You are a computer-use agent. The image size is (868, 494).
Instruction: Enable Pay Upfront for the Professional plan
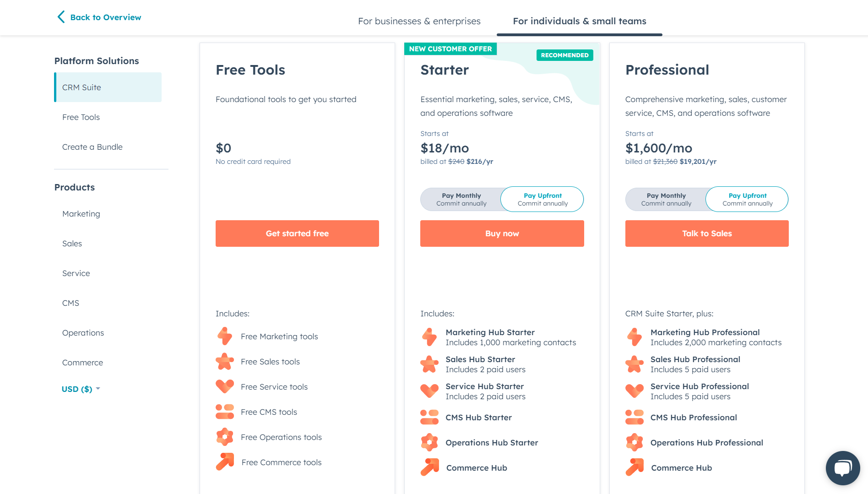(x=747, y=199)
